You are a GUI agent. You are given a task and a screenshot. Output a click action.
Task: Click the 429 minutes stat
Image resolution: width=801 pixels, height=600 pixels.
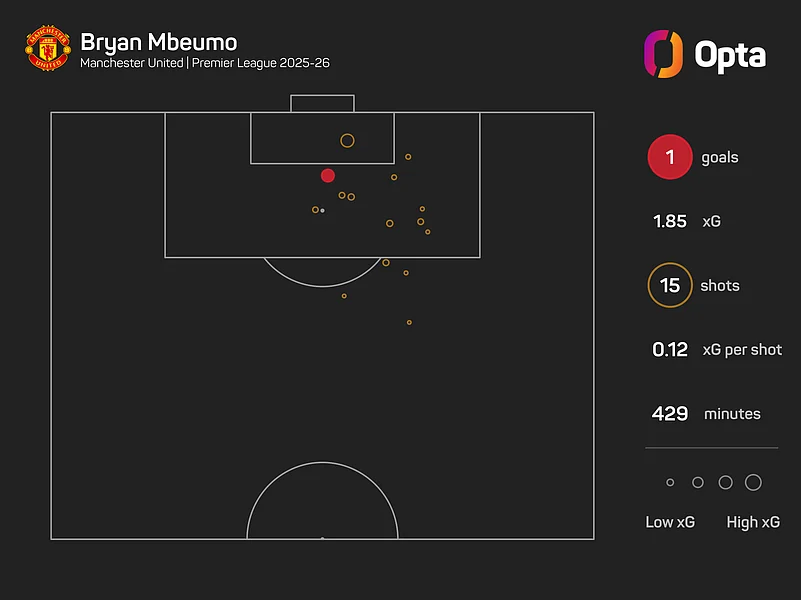click(706, 413)
